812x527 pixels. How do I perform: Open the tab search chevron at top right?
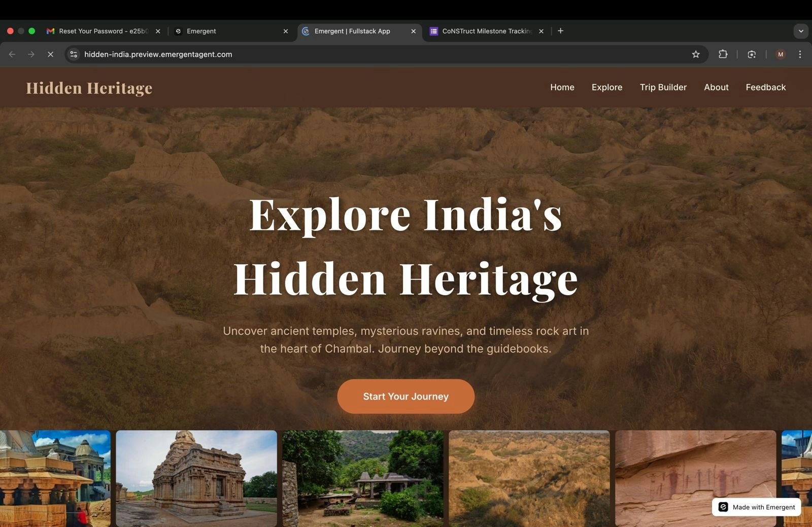[801, 31]
